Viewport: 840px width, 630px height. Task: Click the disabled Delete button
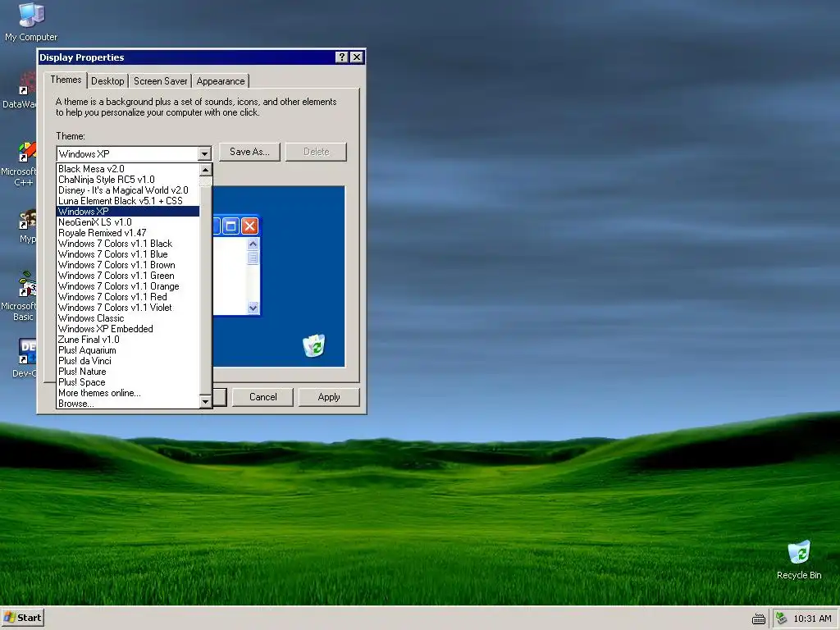[x=316, y=152]
